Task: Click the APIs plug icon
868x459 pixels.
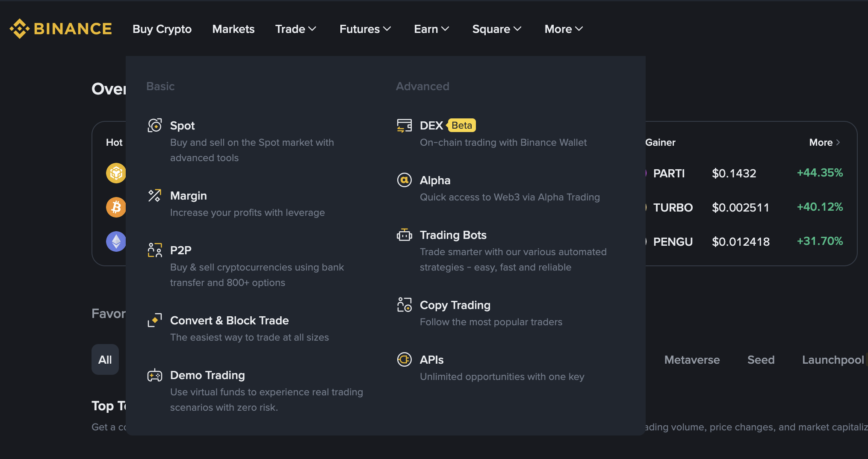Action: pyautogui.click(x=404, y=359)
